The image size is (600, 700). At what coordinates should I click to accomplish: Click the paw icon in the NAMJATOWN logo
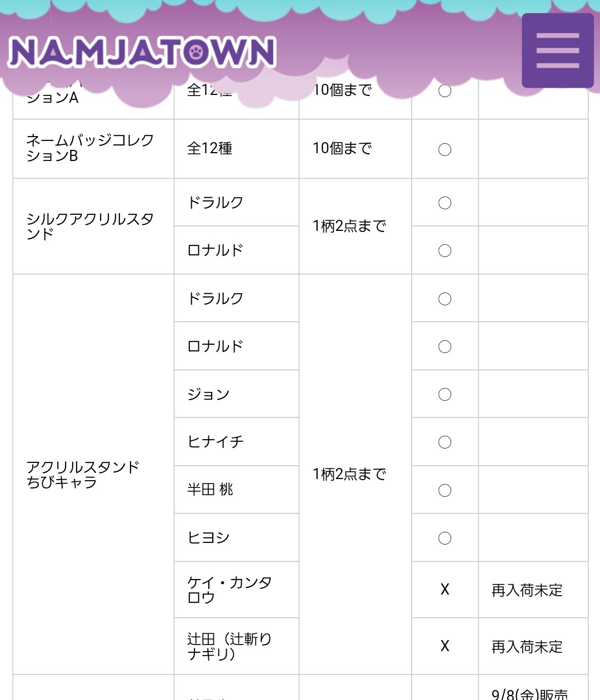[196, 53]
